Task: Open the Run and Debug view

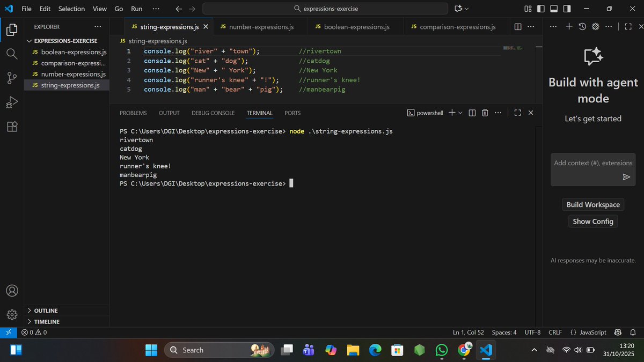Action: (12, 102)
